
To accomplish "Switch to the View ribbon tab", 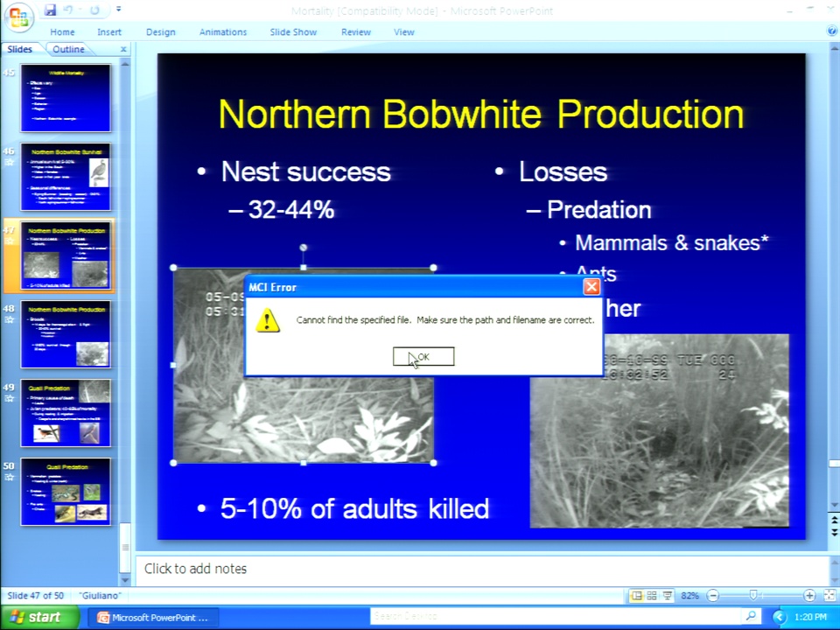I will [x=404, y=32].
